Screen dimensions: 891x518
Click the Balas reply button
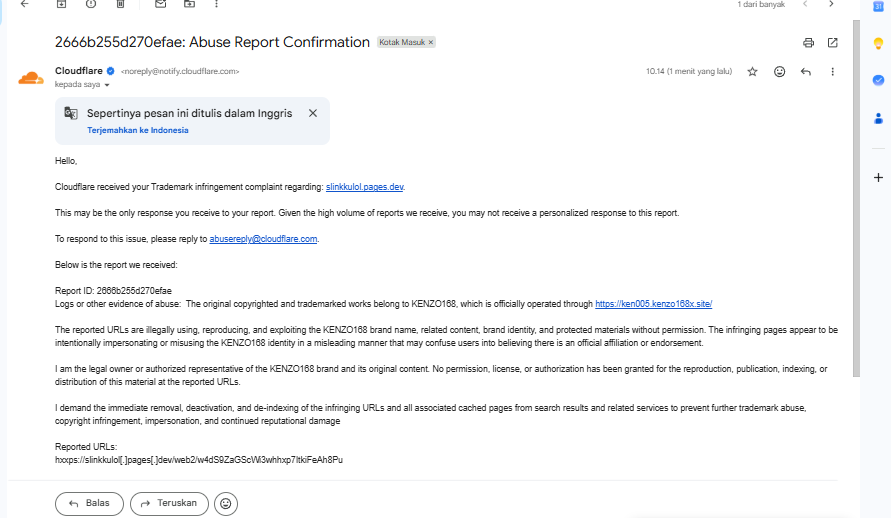pos(89,504)
